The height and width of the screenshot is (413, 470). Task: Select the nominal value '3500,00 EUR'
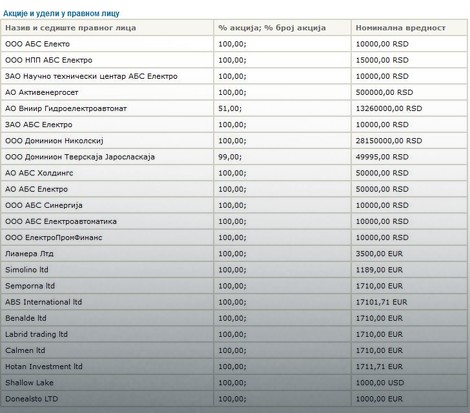tap(379, 254)
